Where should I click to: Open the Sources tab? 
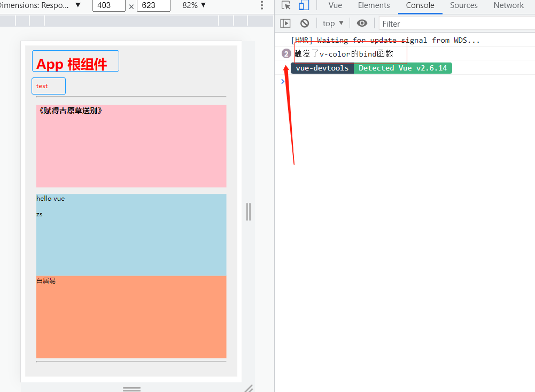pyautogui.click(x=464, y=5)
